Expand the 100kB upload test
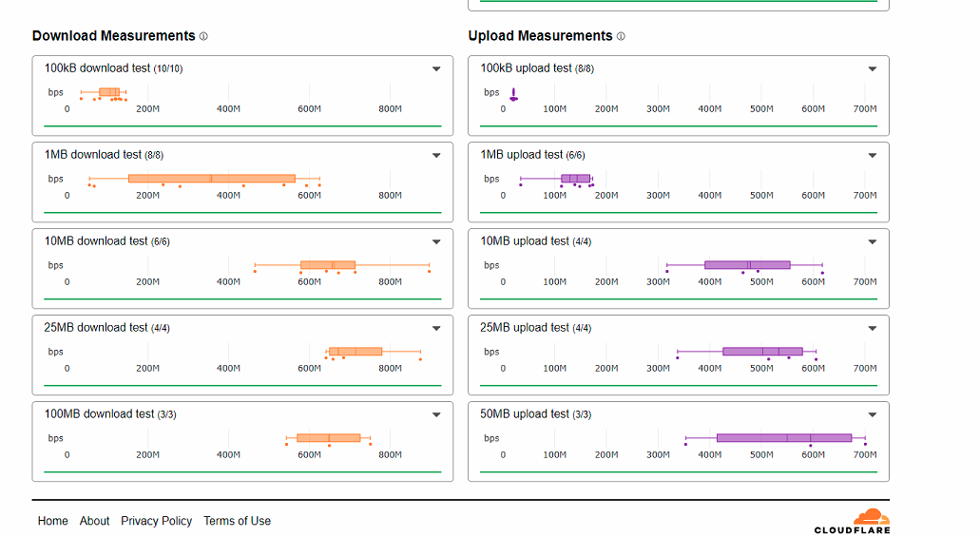Viewport: 980px width, 537px height. 873,68
